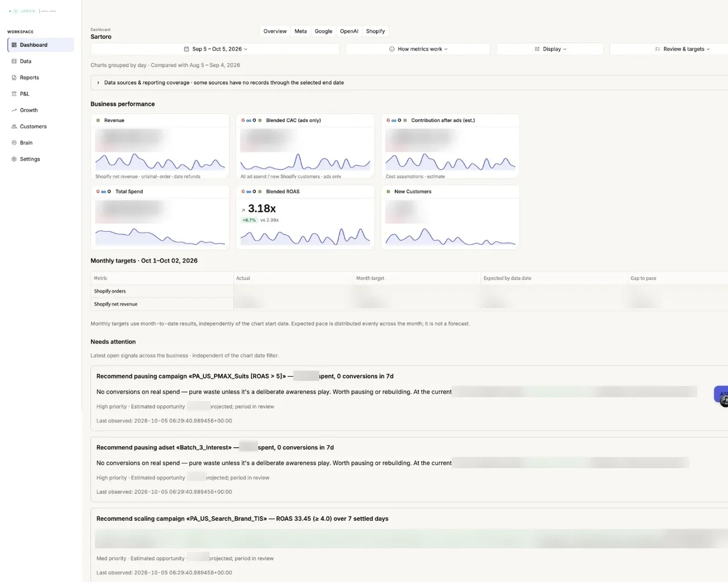Switch to the Shopify tab
The width and height of the screenshot is (728, 582).
coord(375,31)
